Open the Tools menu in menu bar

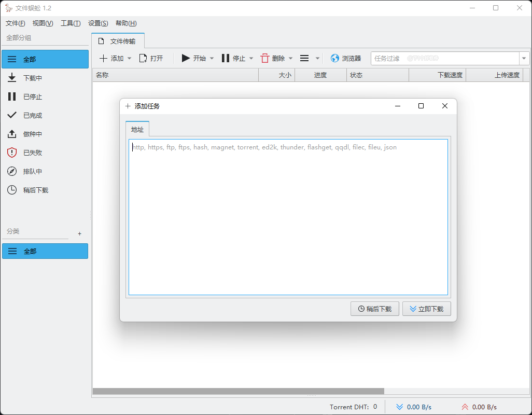(71, 23)
